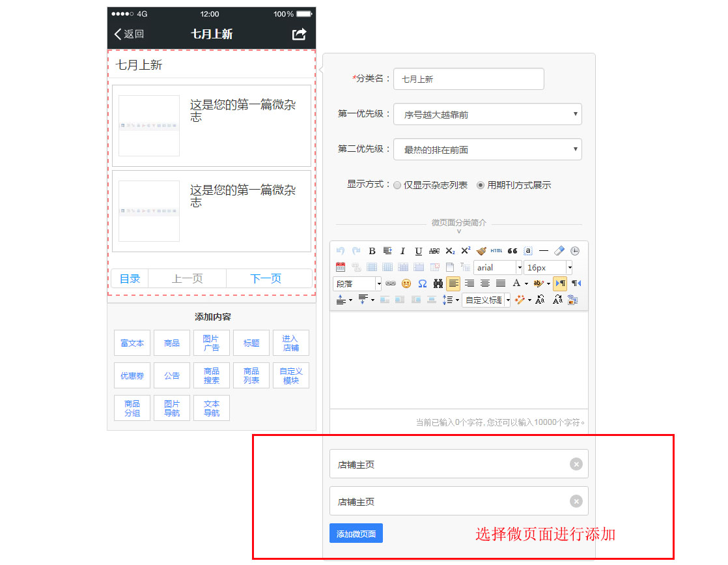Remove the first 店铺主页 entry
728x565 pixels.
pyautogui.click(x=576, y=464)
